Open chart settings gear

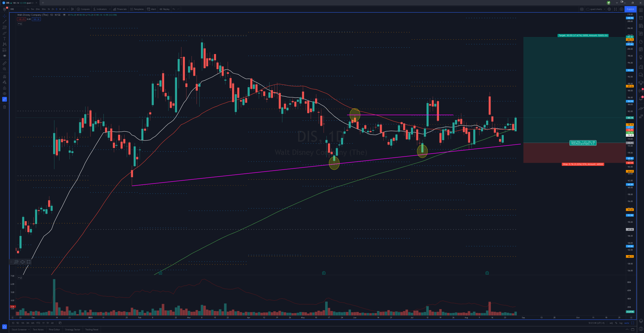(x=609, y=9)
